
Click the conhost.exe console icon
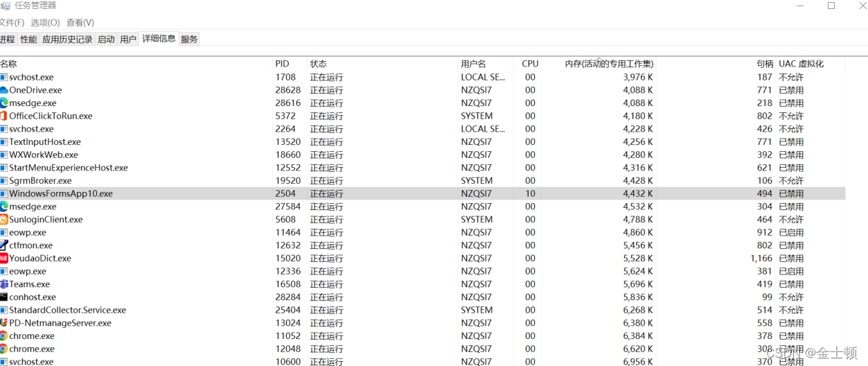[x=4, y=297]
